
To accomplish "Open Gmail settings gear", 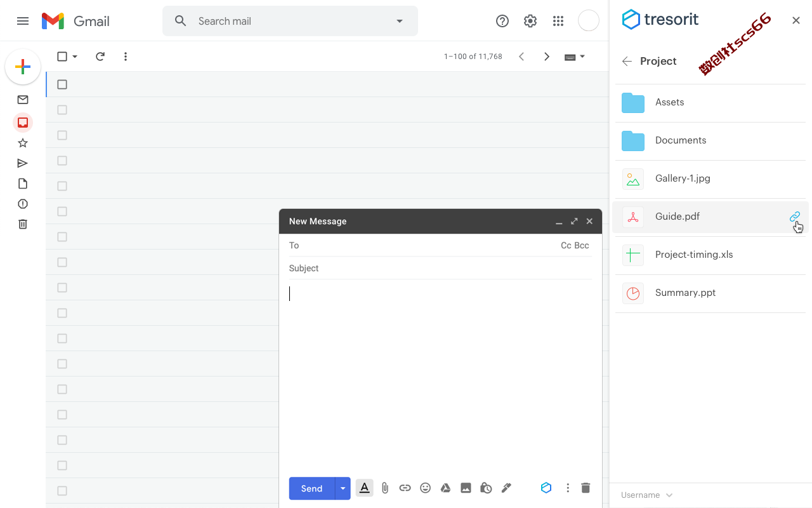I will [530, 21].
